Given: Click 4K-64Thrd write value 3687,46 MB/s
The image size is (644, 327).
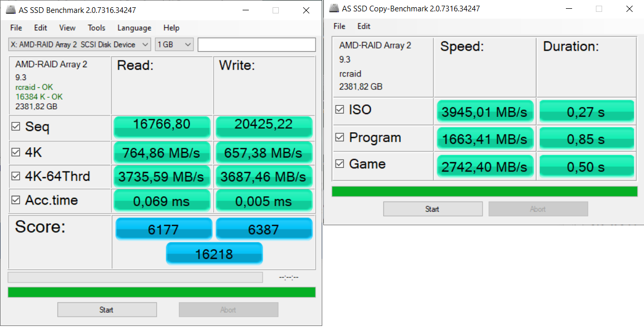Looking at the screenshot, I should pyautogui.click(x=264, y=177).
